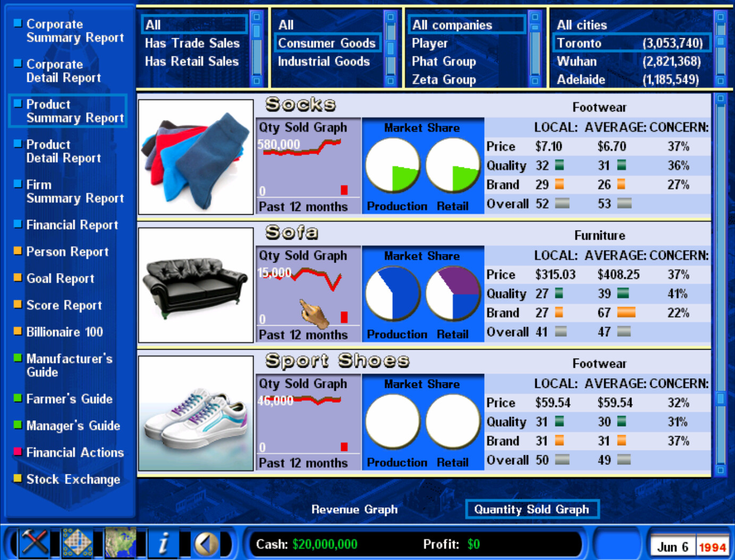
Task: Switch to the Quantity Sold Graph view
Action: [532, 509]
